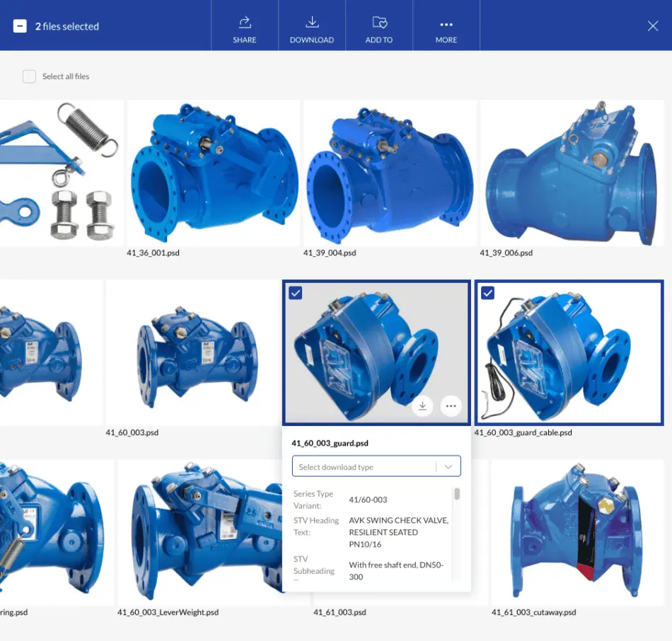Viewport: 672px width, 641px height.
Task: Click the Download icon in top bar
Action: [312, 23]
